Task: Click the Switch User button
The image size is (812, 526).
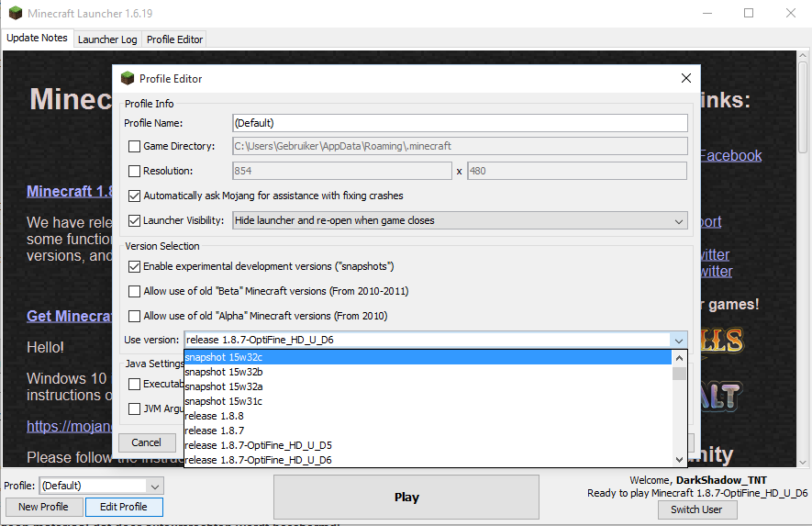Action: [696, 509]
